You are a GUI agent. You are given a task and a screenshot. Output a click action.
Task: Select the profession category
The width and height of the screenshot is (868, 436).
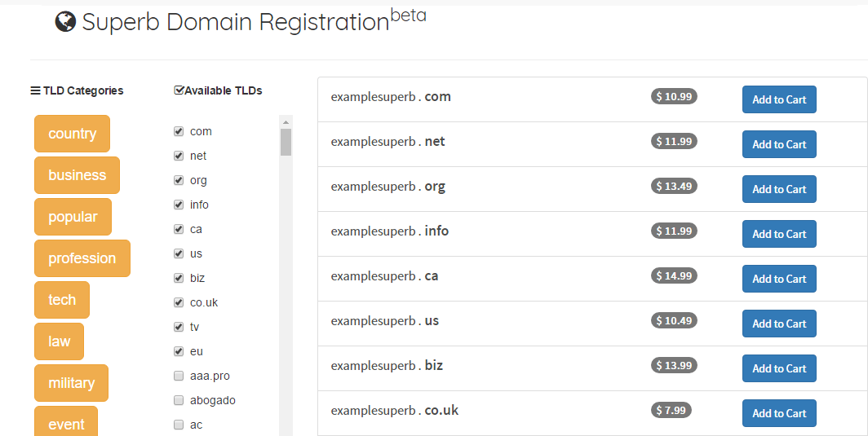[82, 258]
